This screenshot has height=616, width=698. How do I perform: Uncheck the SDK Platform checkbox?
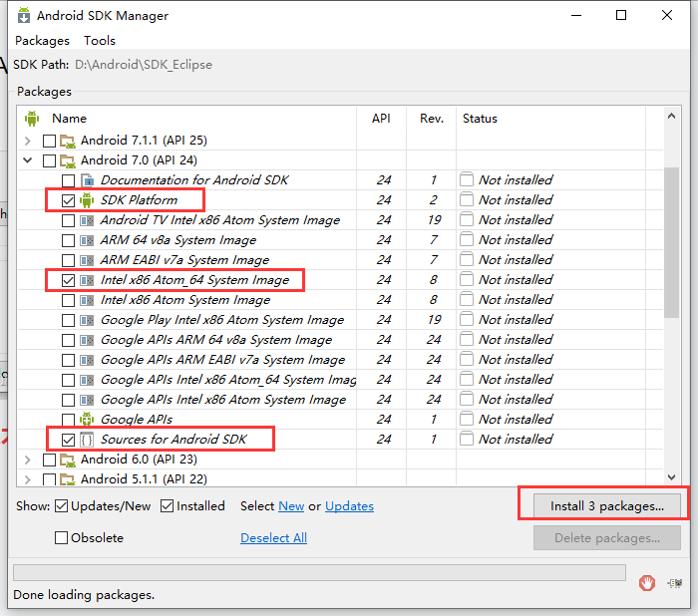(x=68, y=200)
